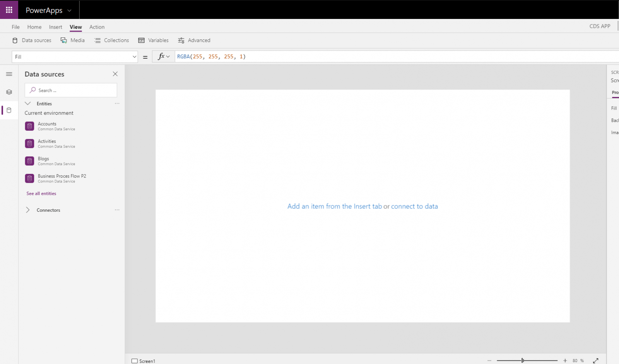Expand the Connectors section
Viewport: 619px width, 364px height.
[28, 210]
